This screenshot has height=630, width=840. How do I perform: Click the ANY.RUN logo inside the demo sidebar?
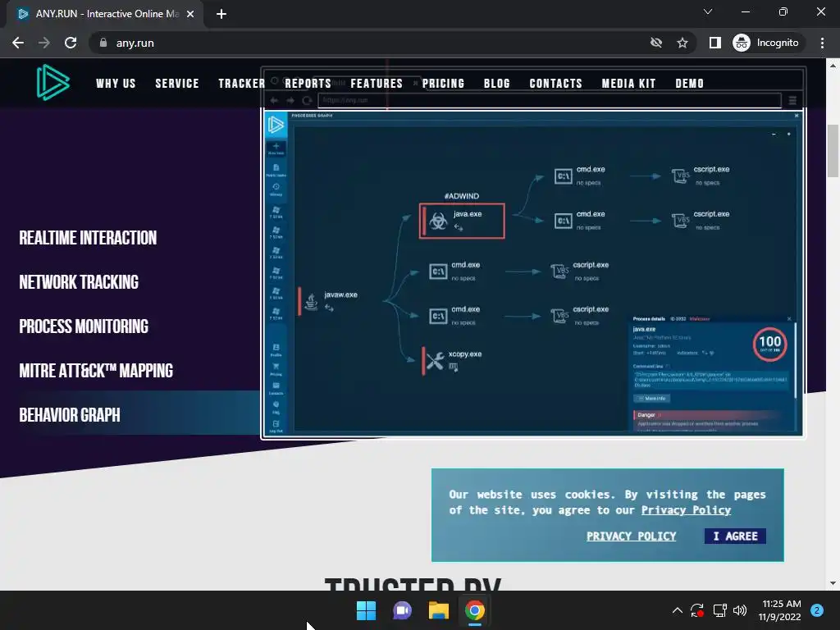point(276,125)
